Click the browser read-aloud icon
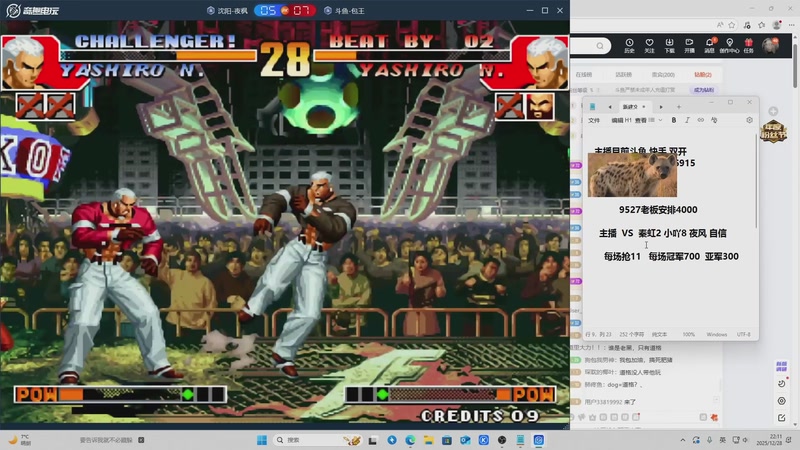800x450 pixels. click(720, 24)
